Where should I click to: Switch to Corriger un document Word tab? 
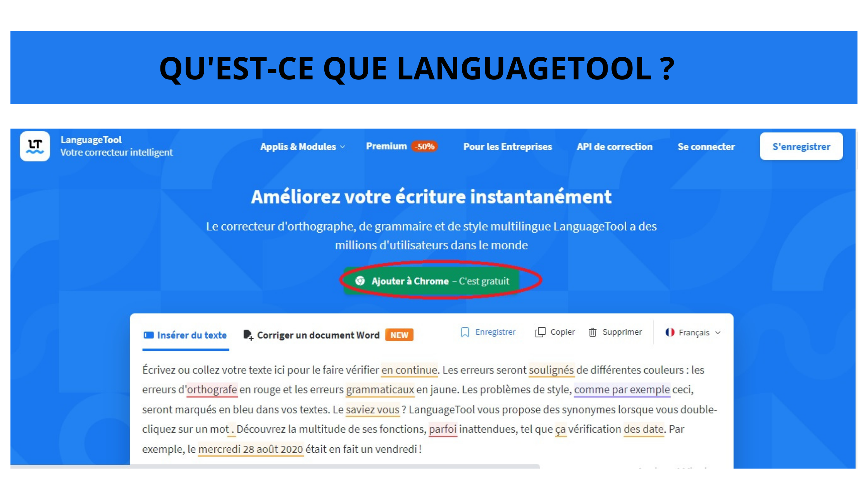318,335
